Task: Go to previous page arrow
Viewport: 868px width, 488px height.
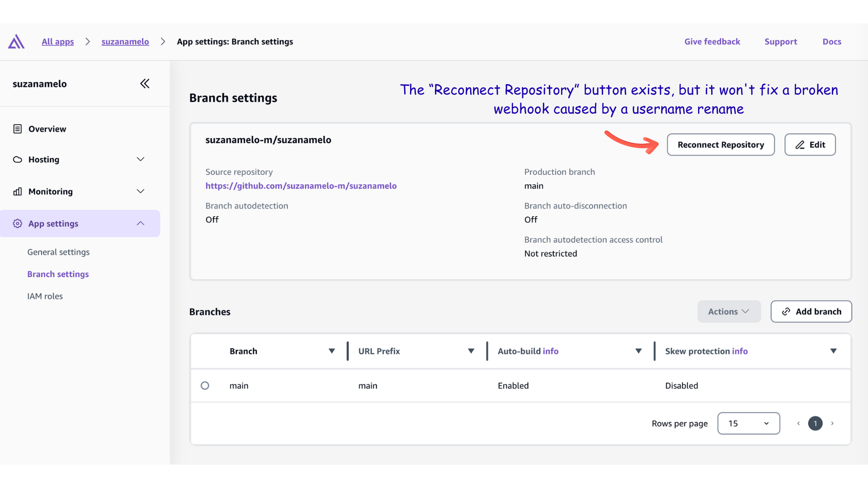Action: pyautogui.click(x=798, y=424)
